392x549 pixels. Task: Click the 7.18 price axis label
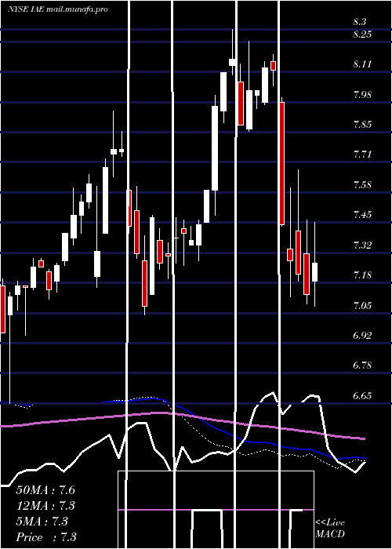pos(362,274)
